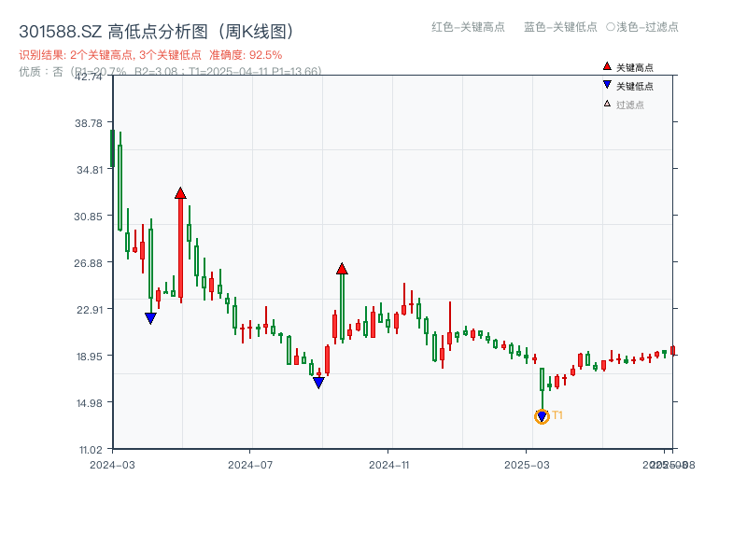Viewport: 747px width, 560px height.
Task: Click the blue key-low marker near 2024-09
Action: coord(318,383)
